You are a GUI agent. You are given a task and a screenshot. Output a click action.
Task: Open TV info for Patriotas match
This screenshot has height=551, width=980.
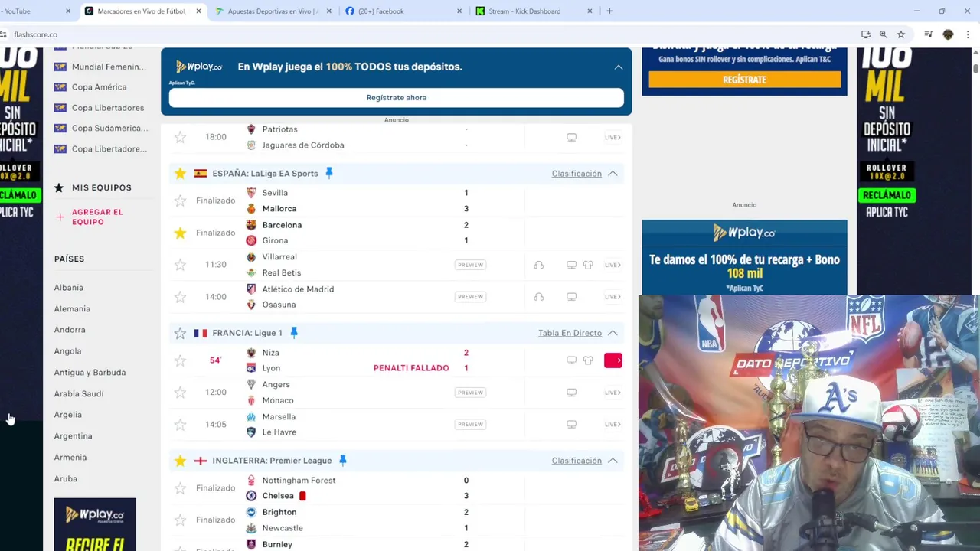coord(571,137)
